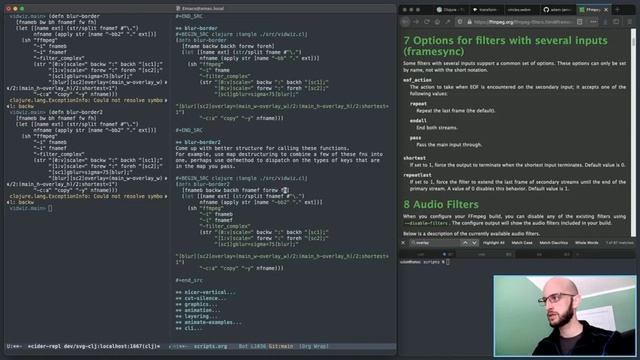Expand the 'animation...' org heading
This screenshot has height=360, width=640.
click(198, 310)
